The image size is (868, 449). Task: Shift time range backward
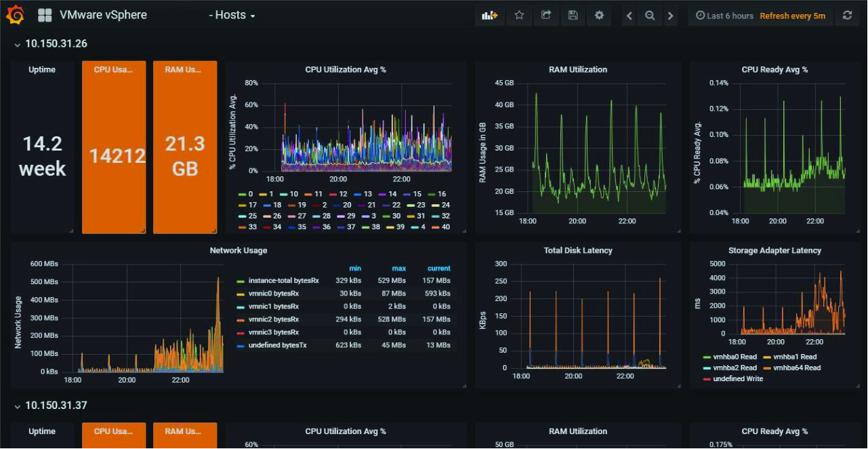629,16
